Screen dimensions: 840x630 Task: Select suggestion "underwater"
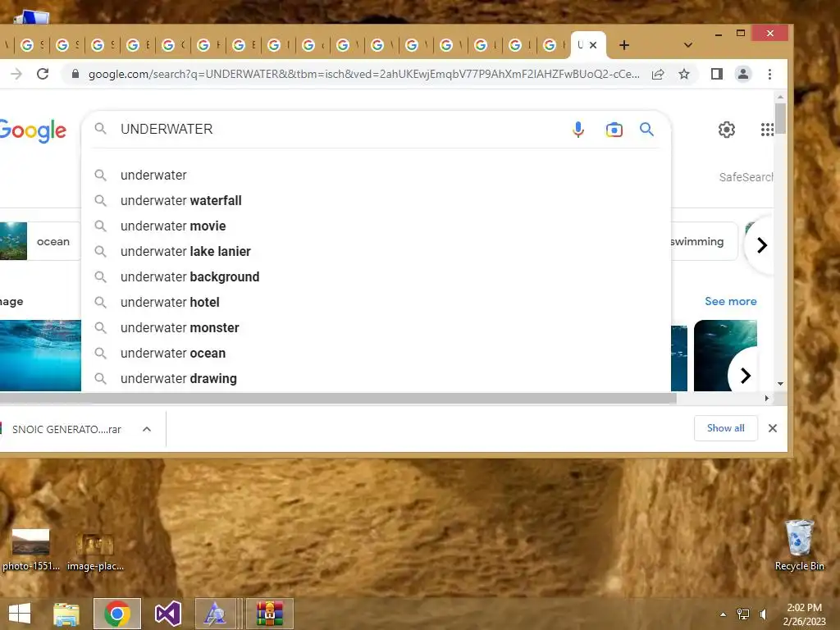click(153, 176)
